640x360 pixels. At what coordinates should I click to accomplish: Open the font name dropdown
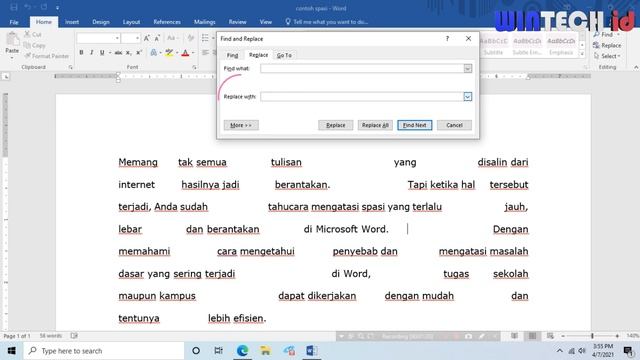click(117, 38)
